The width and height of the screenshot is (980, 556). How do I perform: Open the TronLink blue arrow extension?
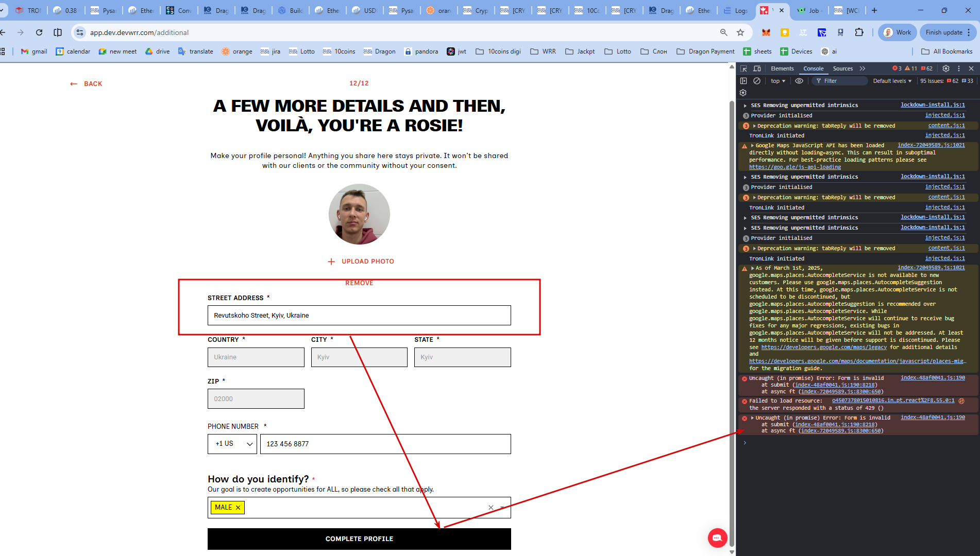pyautogui.click(x=822, y=32)
